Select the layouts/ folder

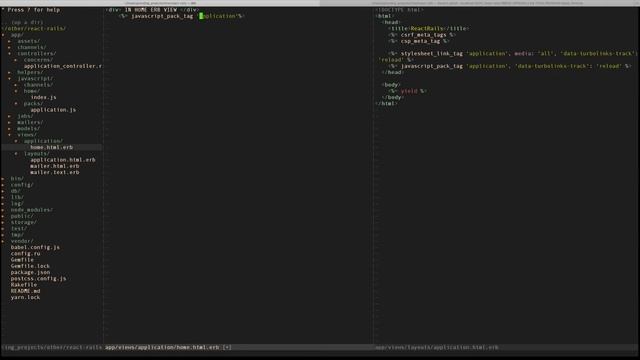coord(37,154)
